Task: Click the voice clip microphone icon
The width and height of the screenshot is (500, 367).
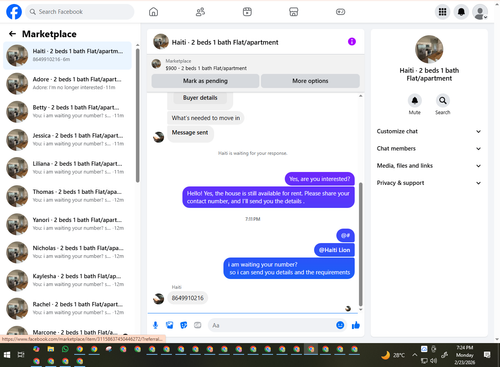Action: point(155,325)
